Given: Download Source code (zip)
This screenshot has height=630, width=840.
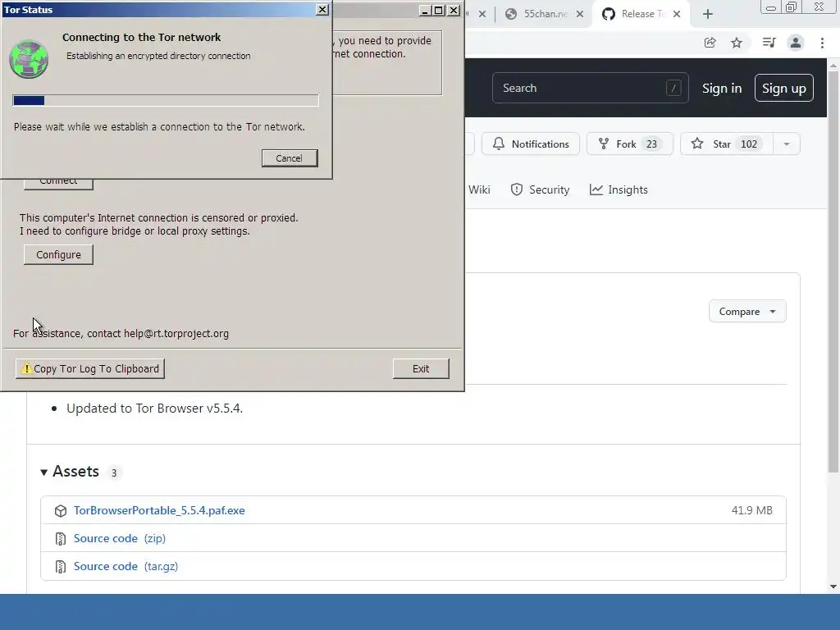Looking at the screenshot, I should (x=120, y=538).
